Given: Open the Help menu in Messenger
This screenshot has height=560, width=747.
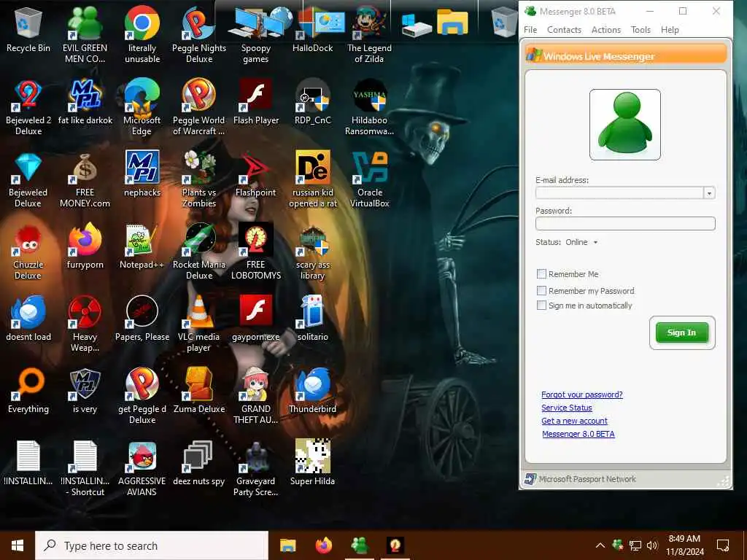Looking at the screenshot, I should tap(670, 29).
